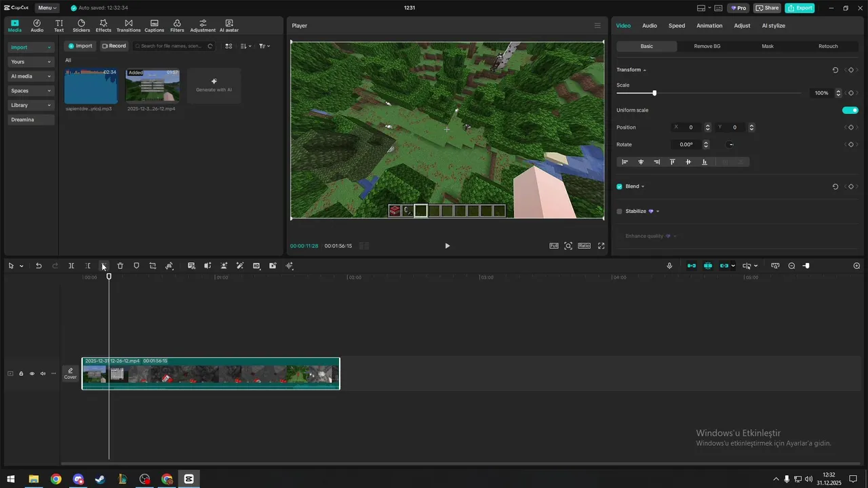Click the Rotate dial control
The height and width of the screenshot is (488, 868).
pyautogui.click(x=730, y=144)
